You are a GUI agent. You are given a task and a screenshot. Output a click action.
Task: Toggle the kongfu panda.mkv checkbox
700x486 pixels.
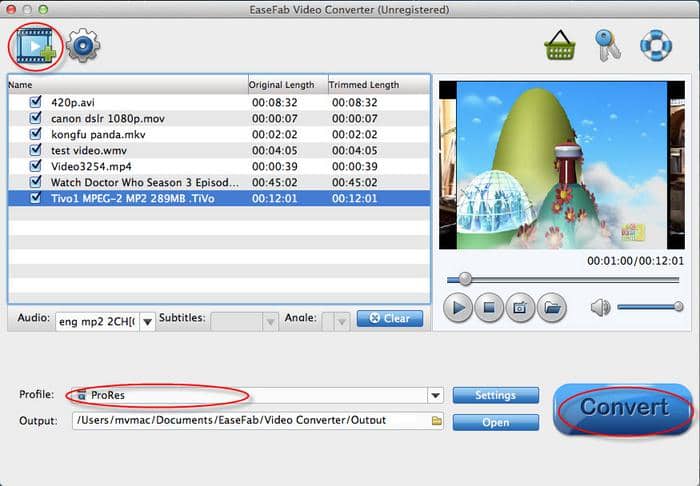pyautogui.click(x=35, y=134)
